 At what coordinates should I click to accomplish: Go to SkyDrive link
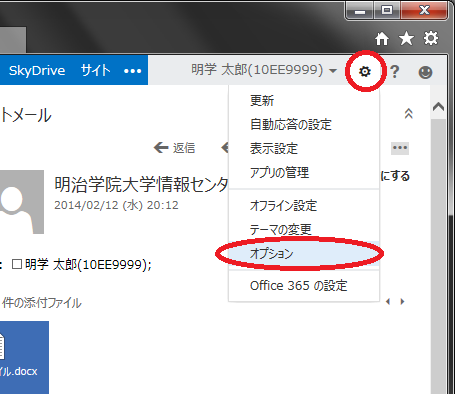coord(37,71)
